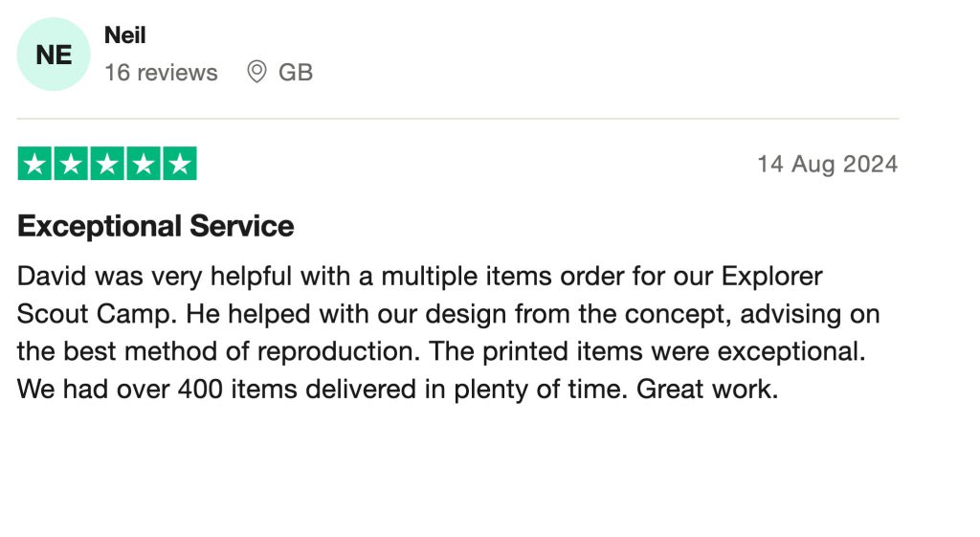Click the horizontal divider below reviewer info
Image resolution: width=980 pixels, height=537 pixels.
tap(457, 120)
